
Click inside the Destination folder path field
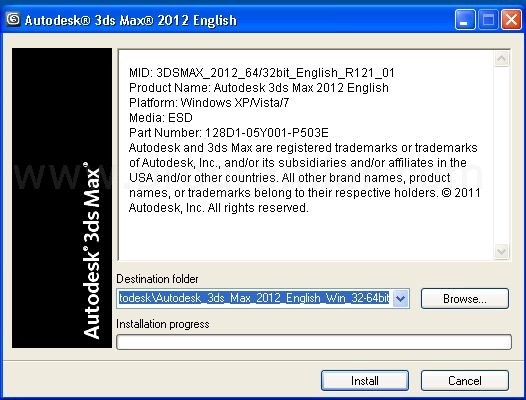point(255,298)
